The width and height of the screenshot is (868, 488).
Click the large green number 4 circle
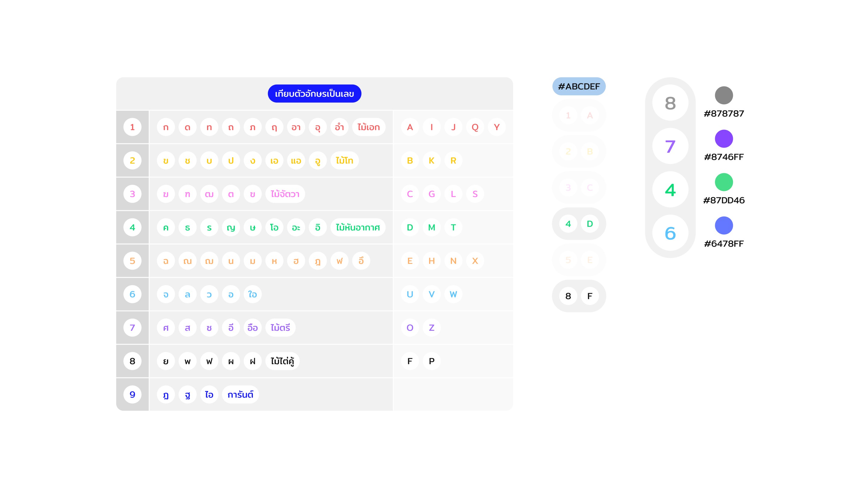[x=670, y=189]
